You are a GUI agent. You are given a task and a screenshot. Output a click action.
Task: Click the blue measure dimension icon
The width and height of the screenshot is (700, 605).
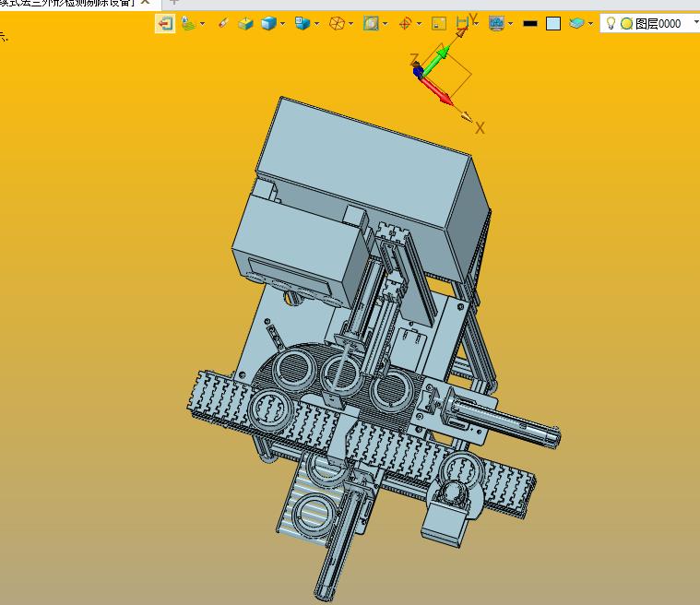(462, 22)
